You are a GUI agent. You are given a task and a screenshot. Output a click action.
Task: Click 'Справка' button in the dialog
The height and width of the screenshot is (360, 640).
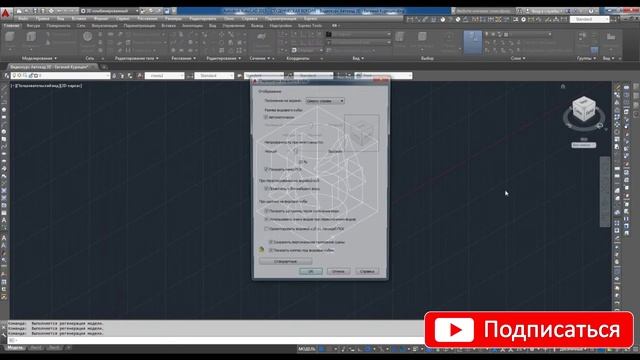click(x=367, y=271)
